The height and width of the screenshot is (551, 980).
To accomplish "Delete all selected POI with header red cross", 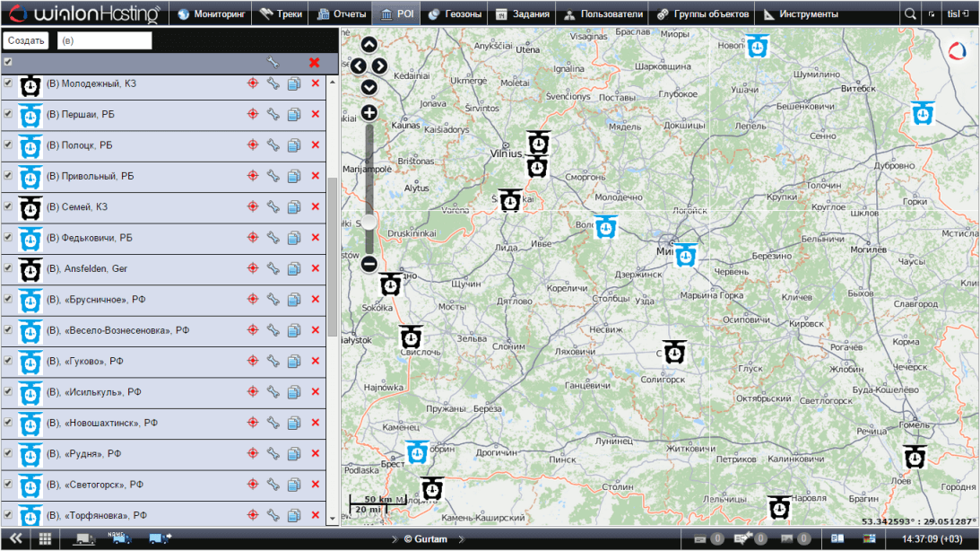I will [x=314, y=63].
